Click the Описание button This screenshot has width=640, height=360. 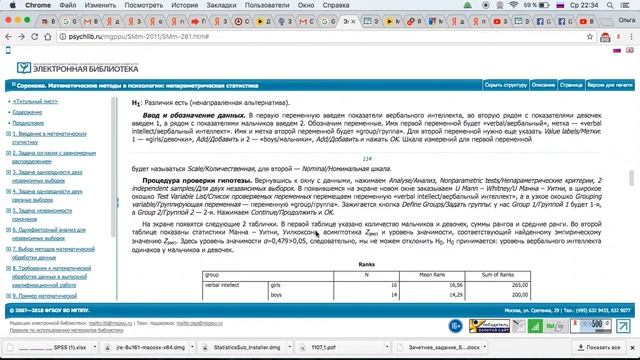pos(543,85)
